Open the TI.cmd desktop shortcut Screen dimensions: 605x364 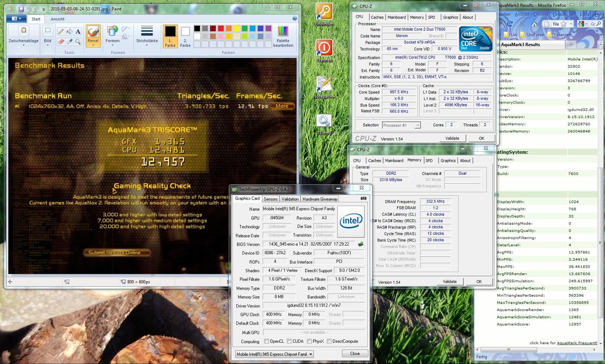(x=324, y=124)
